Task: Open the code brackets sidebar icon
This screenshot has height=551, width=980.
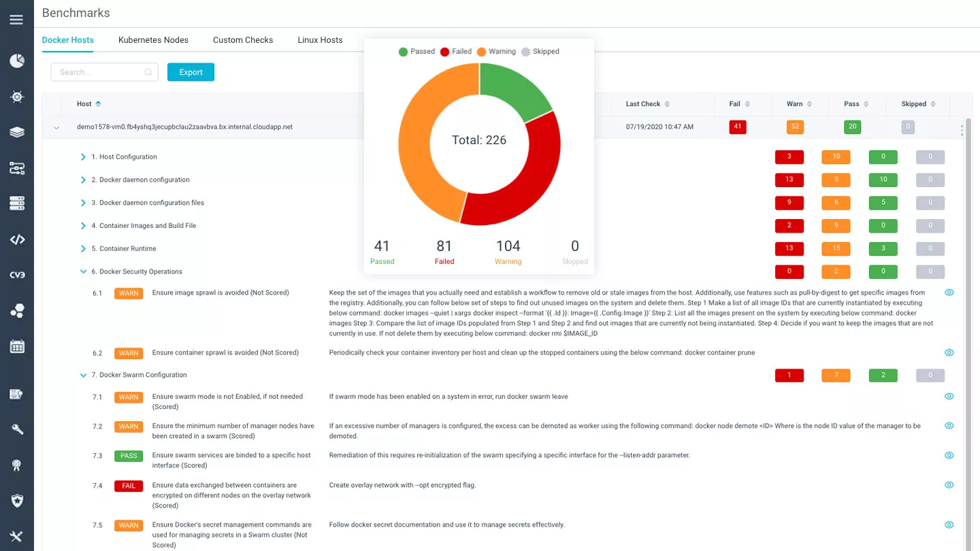Action: pyautogui.click(x=17, y=239)
